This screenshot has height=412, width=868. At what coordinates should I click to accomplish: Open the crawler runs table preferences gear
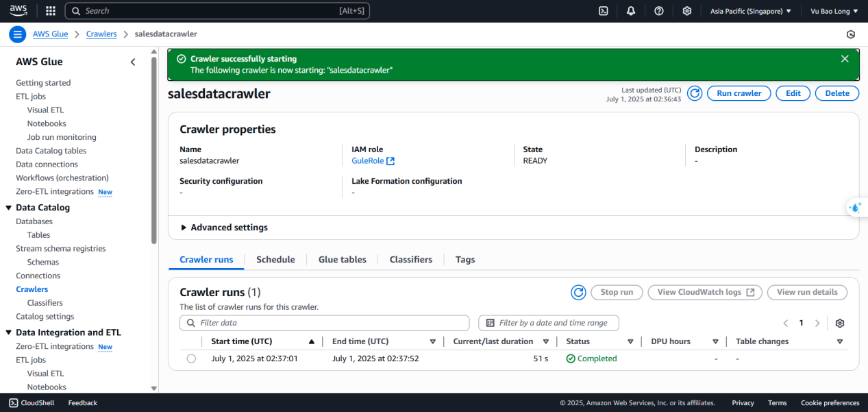pyautogui.click(x=840, y=323)
